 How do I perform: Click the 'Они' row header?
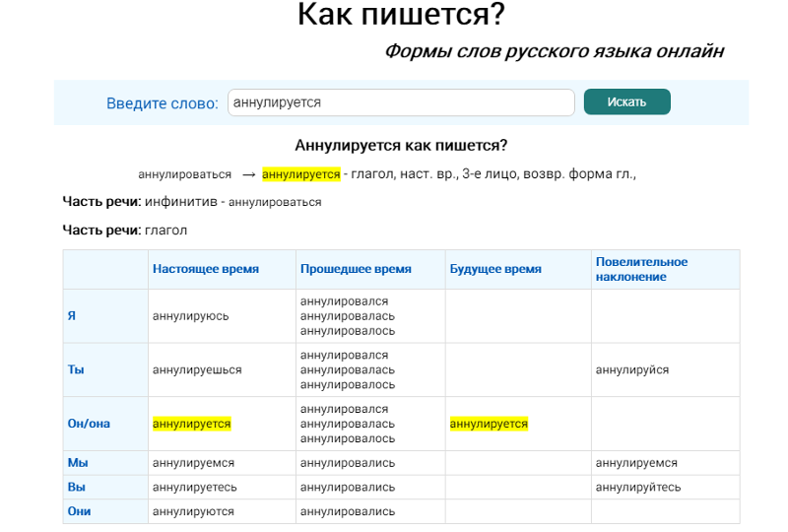79,511
